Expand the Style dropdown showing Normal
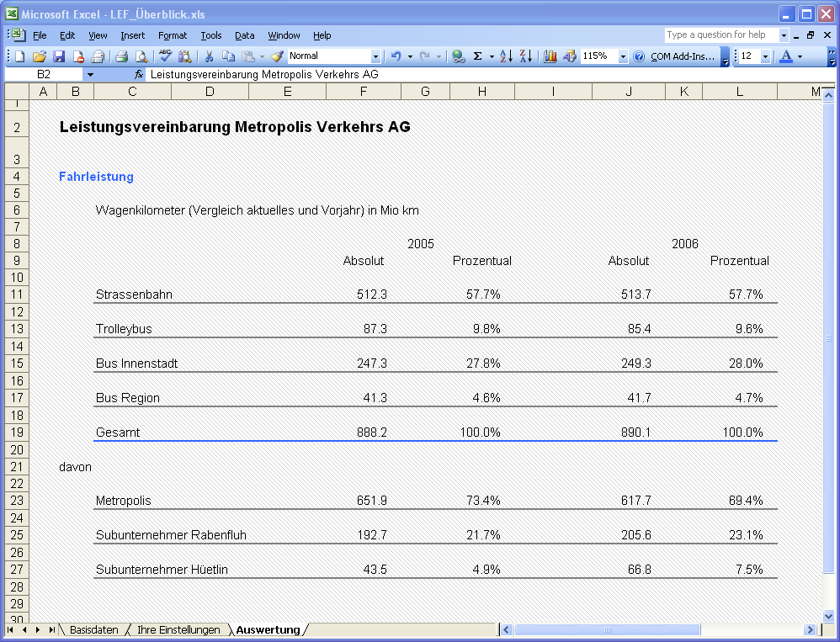Screen dimensions: 840x642 (x=375, y=56)
